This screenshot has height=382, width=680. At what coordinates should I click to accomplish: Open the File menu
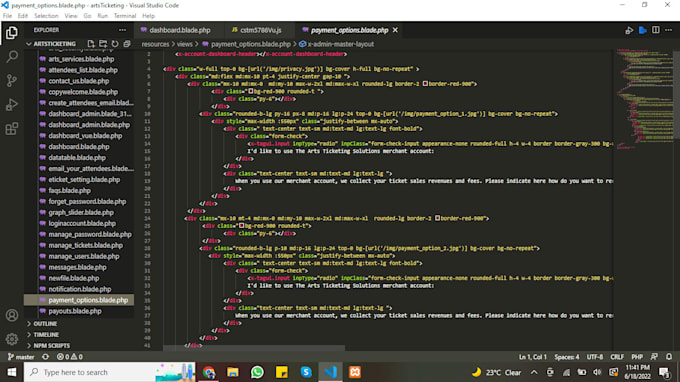7,16
